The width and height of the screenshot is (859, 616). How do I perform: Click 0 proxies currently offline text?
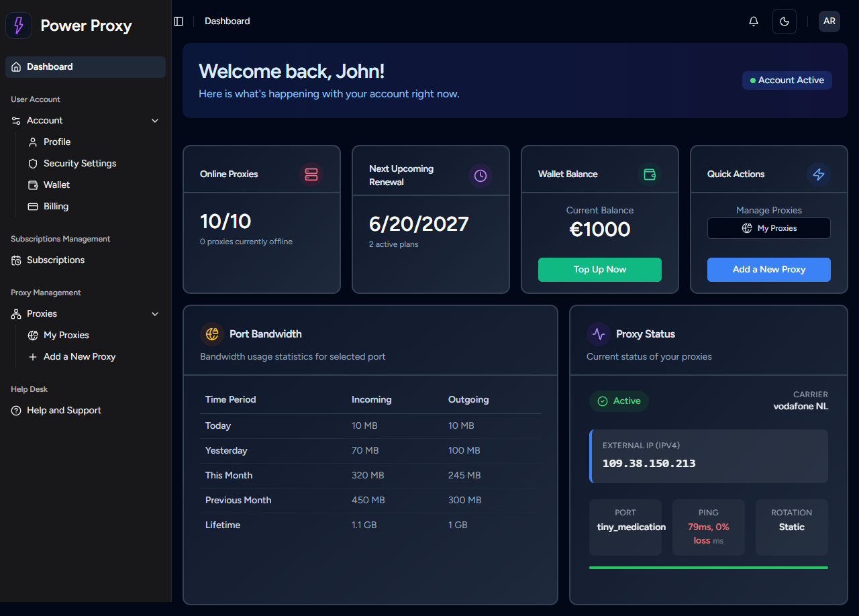(x=246, y=242)
